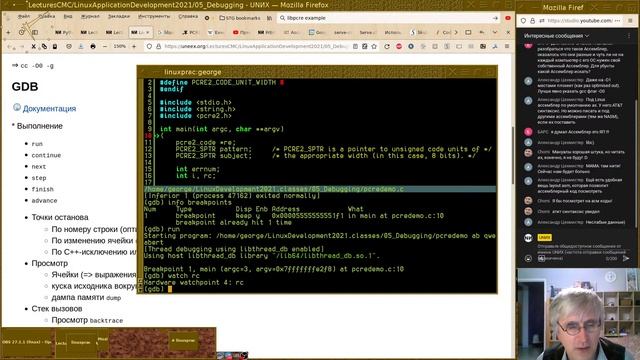Zoom in with the plus button

[134, 47]
